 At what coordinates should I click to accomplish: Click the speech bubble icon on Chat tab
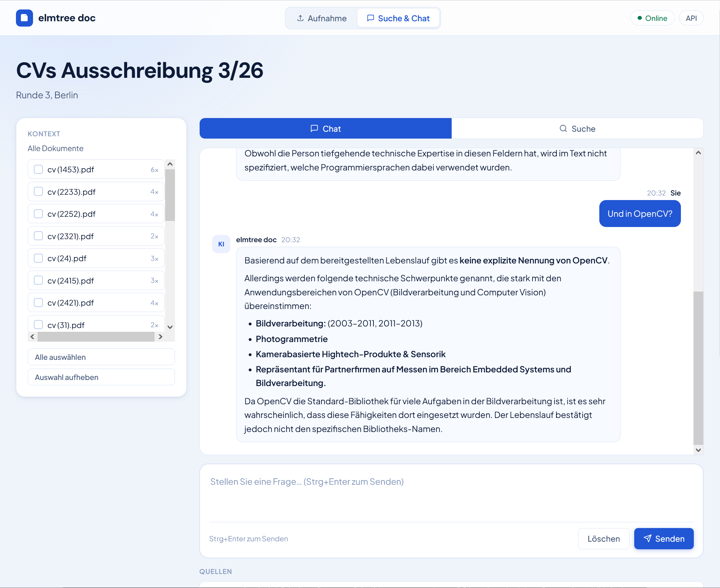314,128
